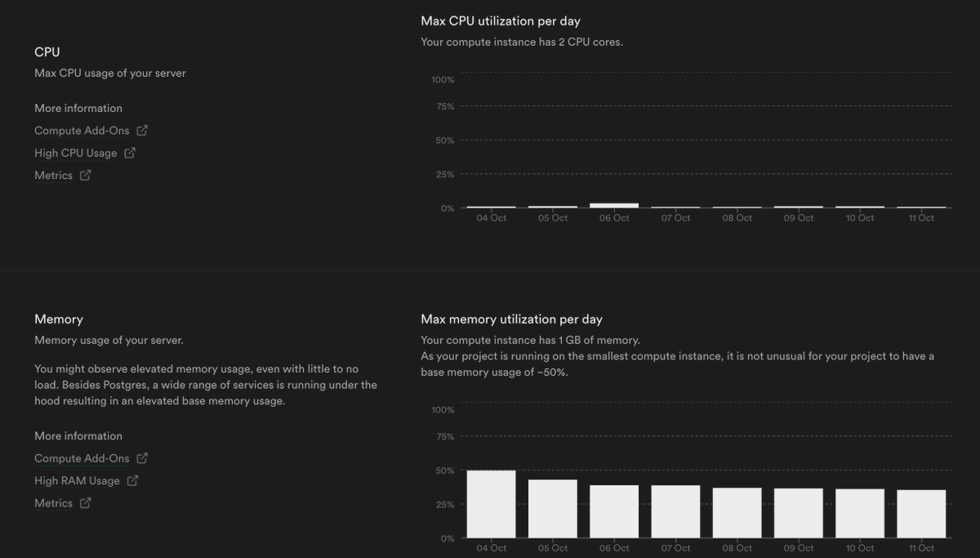Click external-link icon beside High RAM Usage
The image size is (980, 558).
(132, 480)
